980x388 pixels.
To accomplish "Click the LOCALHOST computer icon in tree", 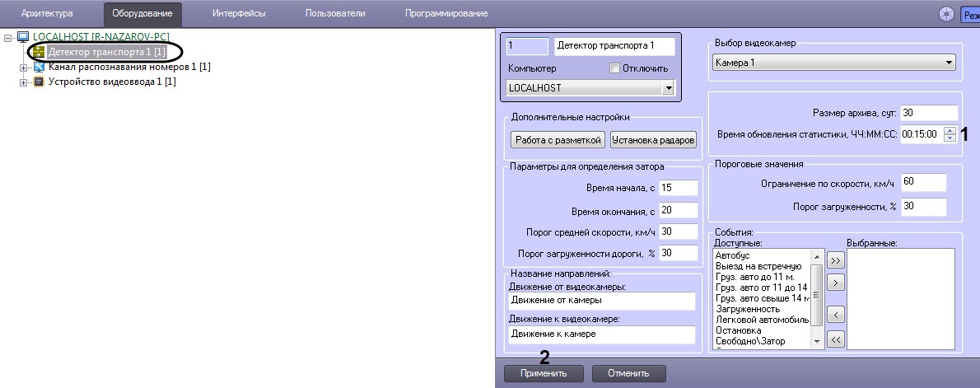I will click(23, 37).
